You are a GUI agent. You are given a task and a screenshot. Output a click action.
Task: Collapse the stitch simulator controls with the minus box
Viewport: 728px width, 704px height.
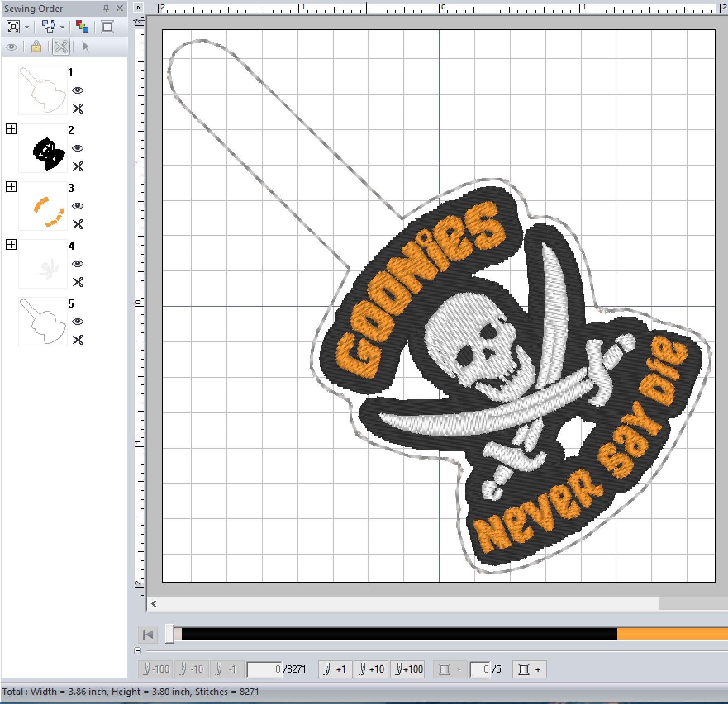coord(138,651)
